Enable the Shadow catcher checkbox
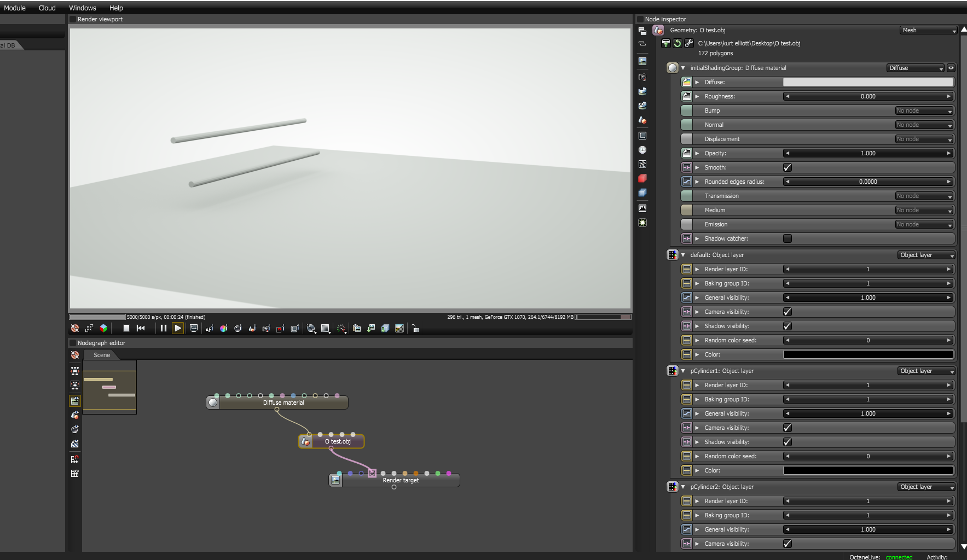The height and width of the screenshot is (560, 967). tap(788, 238)
